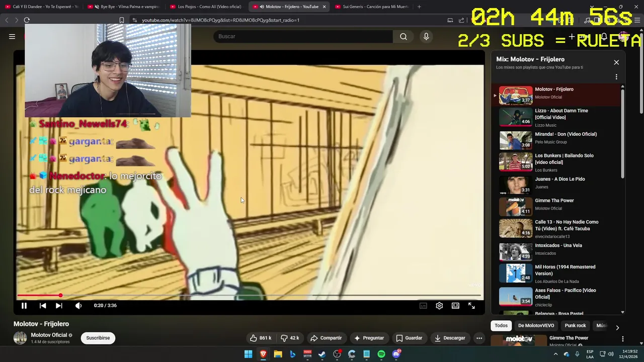Image resolution: width=644 pixels, height=362 pixels.
Task: Open the mix panel three-dot options
Action: tap(616, 77)
